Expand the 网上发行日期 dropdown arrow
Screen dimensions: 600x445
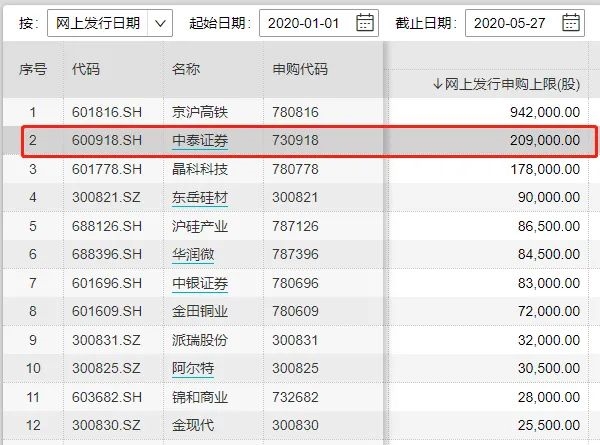(x=160, y=23)
